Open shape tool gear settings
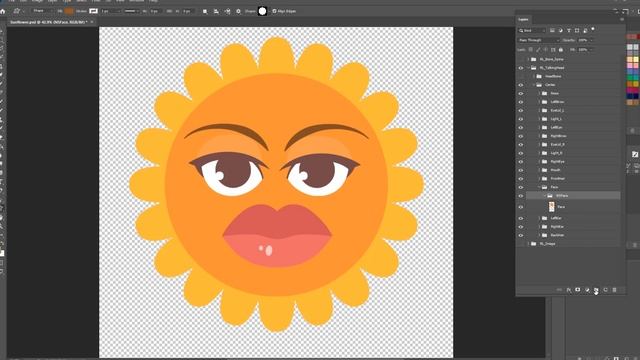640x360 pixels. (238, 11)
